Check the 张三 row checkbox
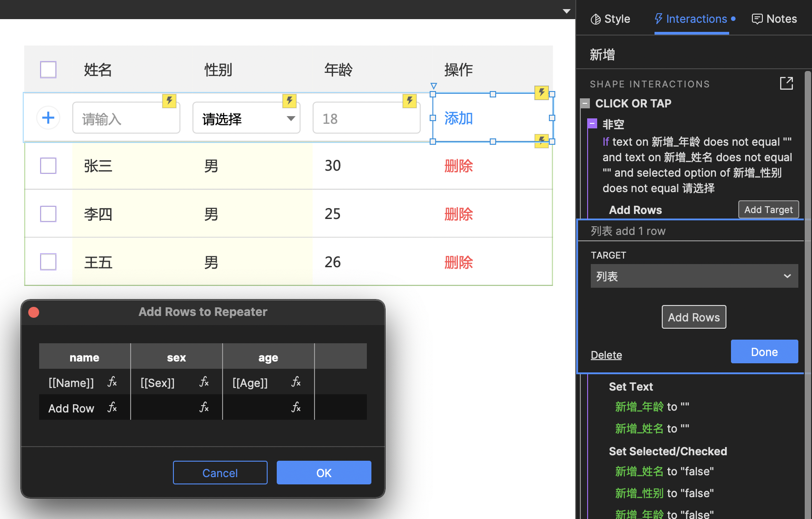This screenshot has width=812, height=519. tap(48, 166)
